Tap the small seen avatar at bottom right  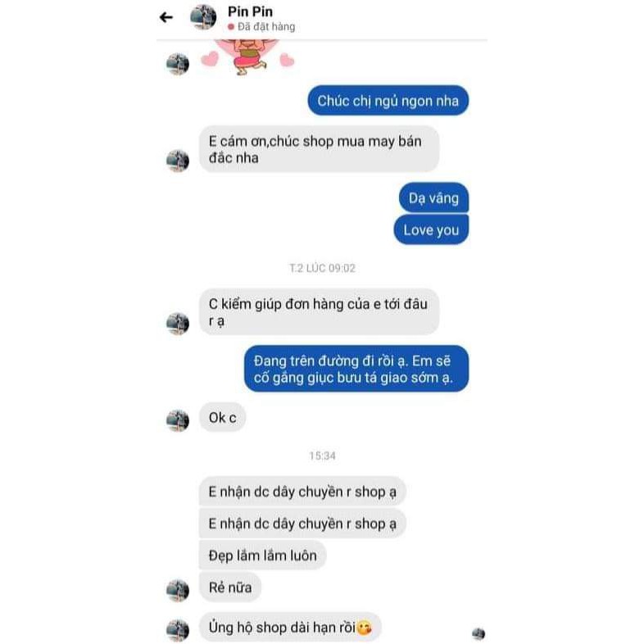(478, 633)
